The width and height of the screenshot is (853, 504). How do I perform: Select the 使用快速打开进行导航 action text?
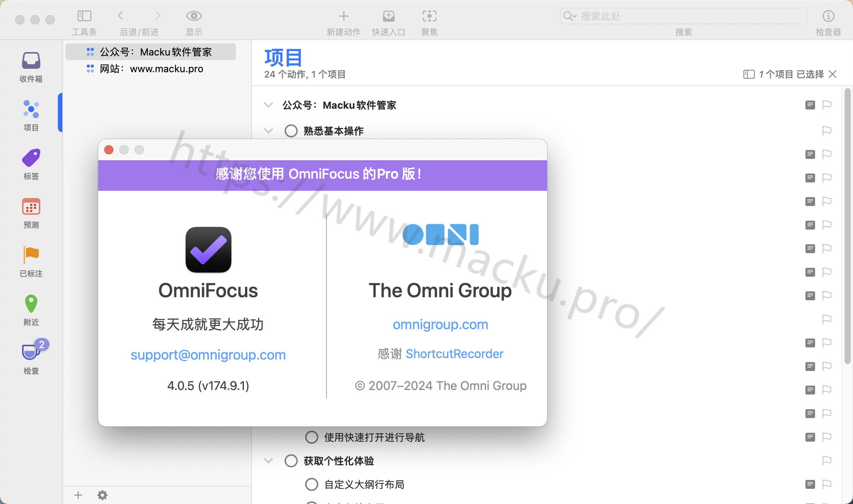(x=374, y=437)
